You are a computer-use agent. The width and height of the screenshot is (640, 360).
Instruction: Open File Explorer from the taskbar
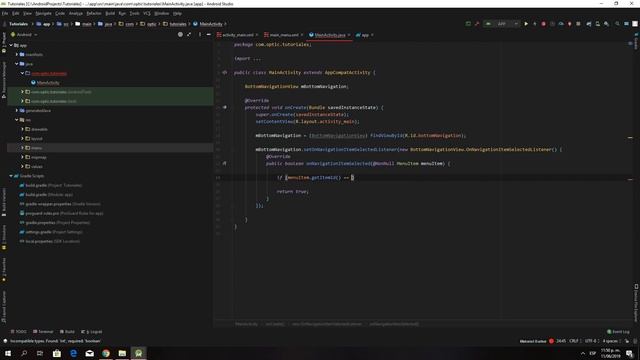click(x=122, y=353)
